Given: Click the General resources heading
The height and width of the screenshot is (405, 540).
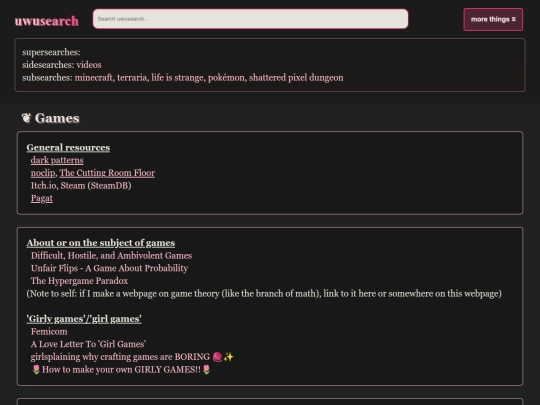Looking at the screenshot, I should pyautogui.click(x=68, y=147).
